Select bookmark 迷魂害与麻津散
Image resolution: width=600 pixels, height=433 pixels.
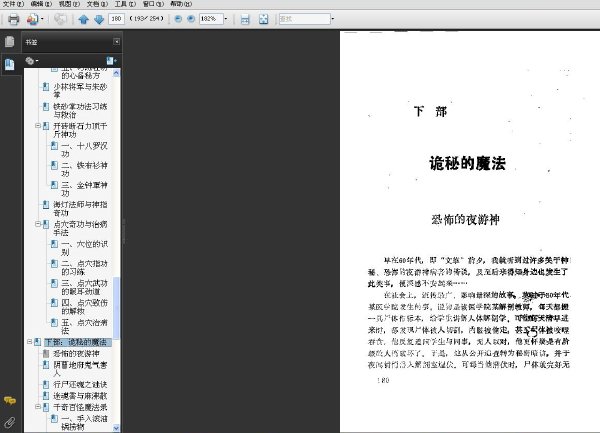click(80, 396)
